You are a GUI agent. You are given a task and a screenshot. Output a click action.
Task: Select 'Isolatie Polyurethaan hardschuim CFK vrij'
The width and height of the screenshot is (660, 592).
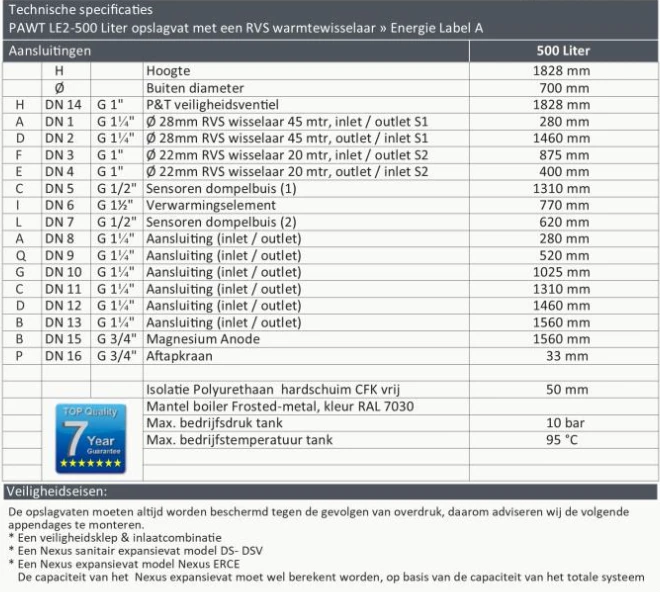tap(273, 389)
